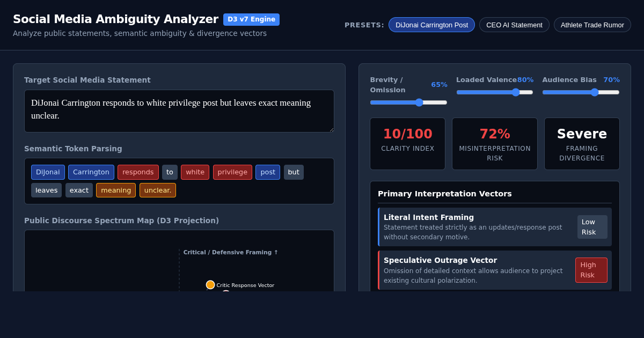Click the Severe Framing Divergence card

[x=582, y=144]
